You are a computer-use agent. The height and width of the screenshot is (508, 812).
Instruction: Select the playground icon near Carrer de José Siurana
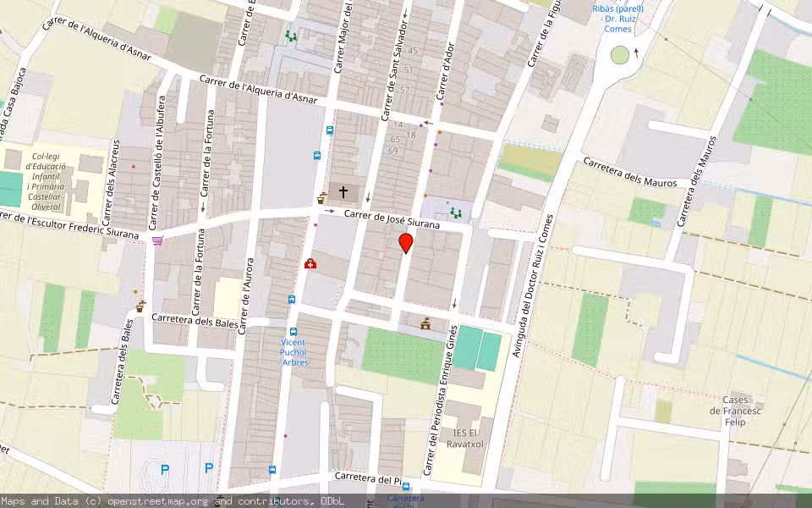pyautogui.click(x=456, y=213)
